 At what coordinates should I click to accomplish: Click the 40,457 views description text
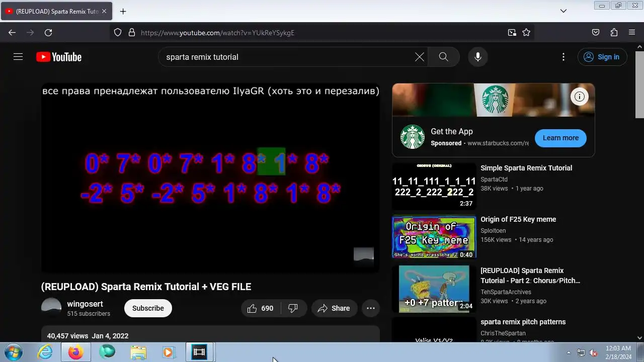coord(67,336)
